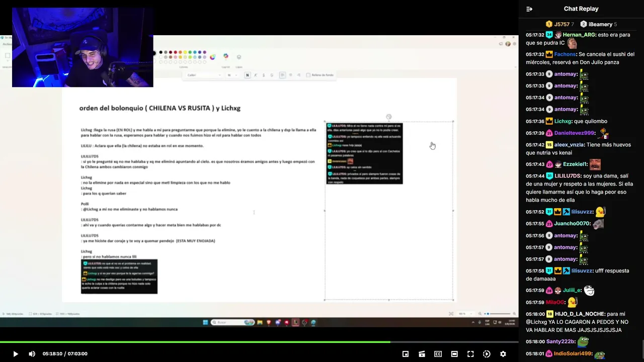Click the LILILU7DS username in chat
This screenshot has width=644, height=362.
pos(568,176)
